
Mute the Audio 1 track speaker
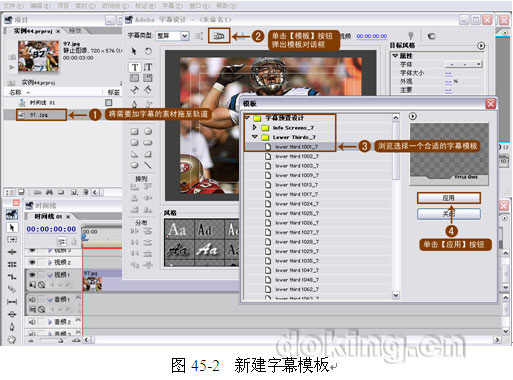(x=32, y=299)
